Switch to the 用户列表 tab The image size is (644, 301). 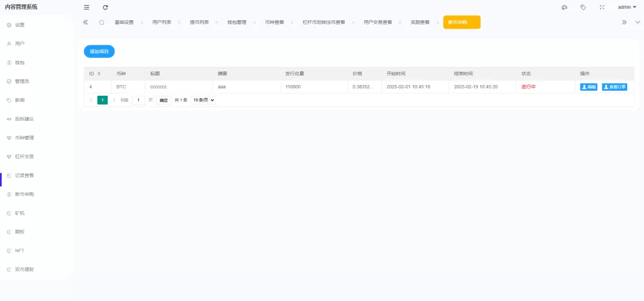162,22
